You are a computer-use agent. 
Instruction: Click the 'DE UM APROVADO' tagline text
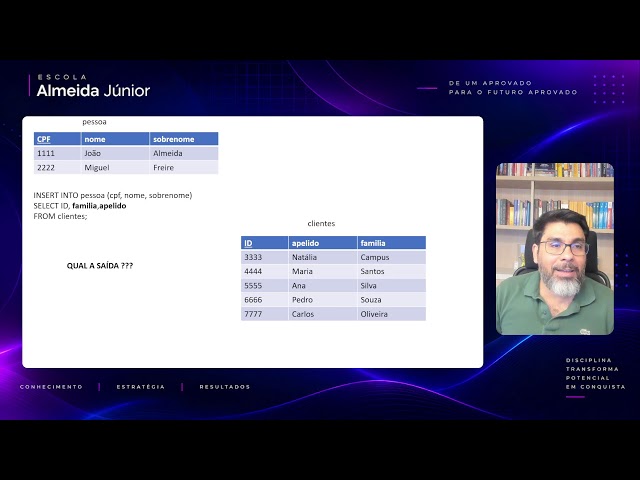(x=490, y=83)
